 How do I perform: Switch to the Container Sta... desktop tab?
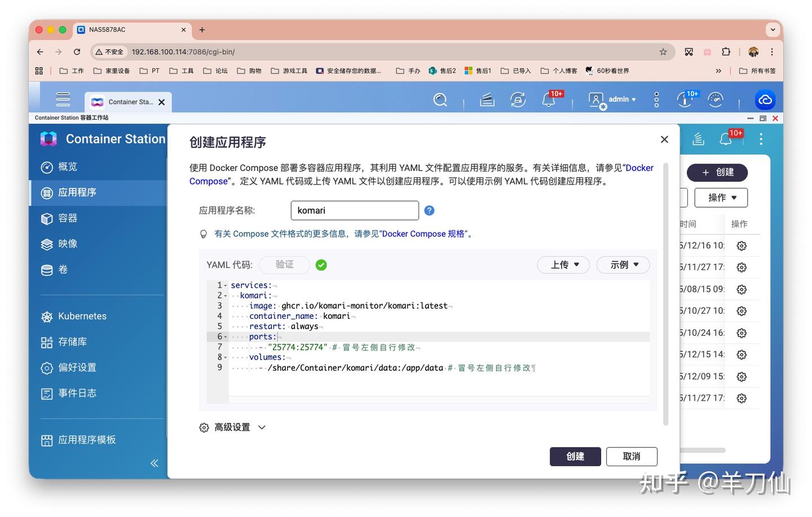click(128, 102)
